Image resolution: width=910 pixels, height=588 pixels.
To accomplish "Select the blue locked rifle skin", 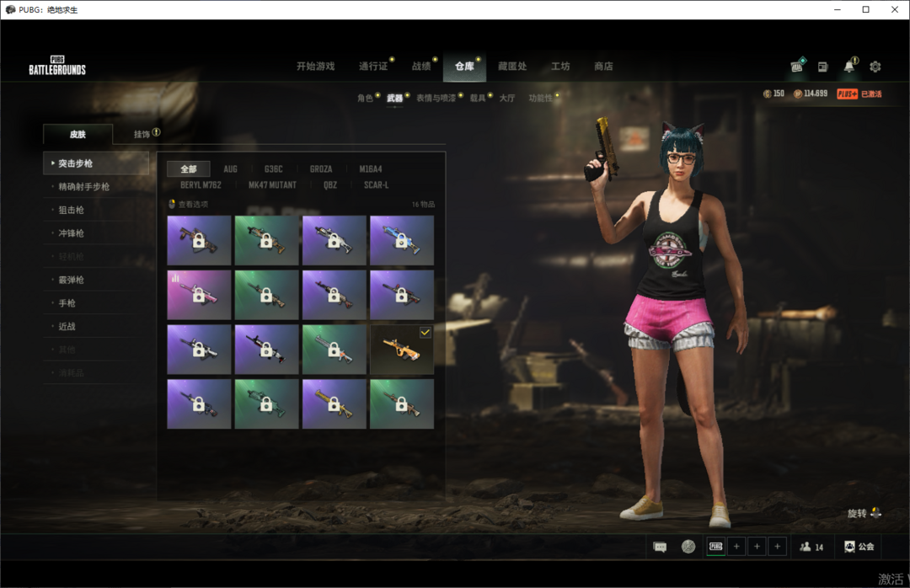I will (x=402, y=240).
